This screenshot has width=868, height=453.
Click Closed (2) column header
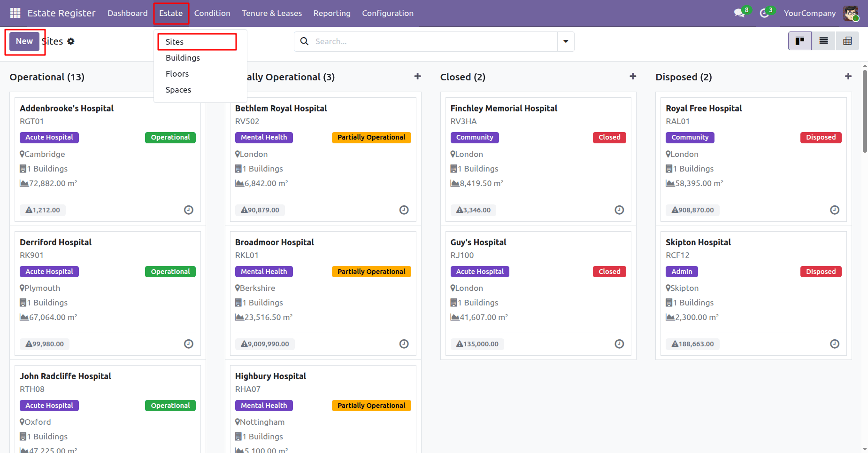point(463,77)
